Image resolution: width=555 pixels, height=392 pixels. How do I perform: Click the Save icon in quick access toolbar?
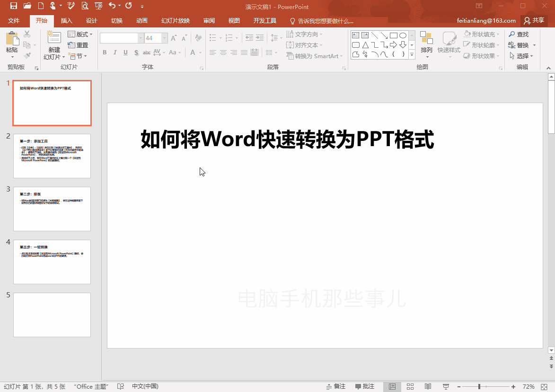(x=13, y=6)
